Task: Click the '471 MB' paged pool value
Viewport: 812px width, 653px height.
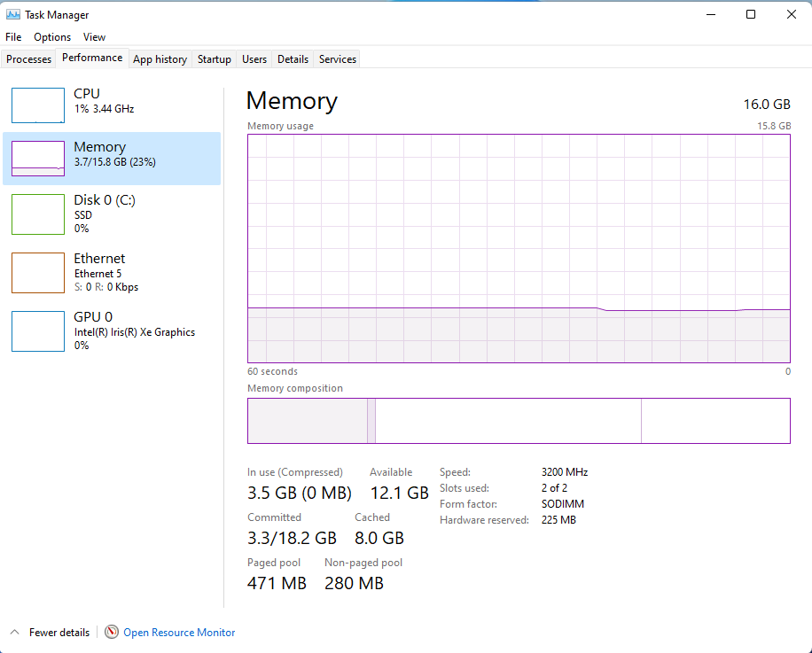Action: [x=277, y=583]
